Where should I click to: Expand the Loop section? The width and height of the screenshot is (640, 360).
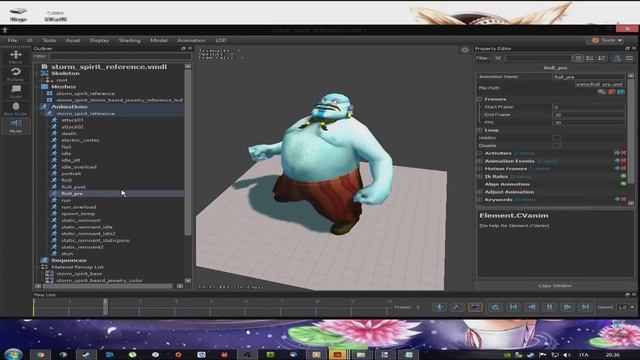coord(479,130)
